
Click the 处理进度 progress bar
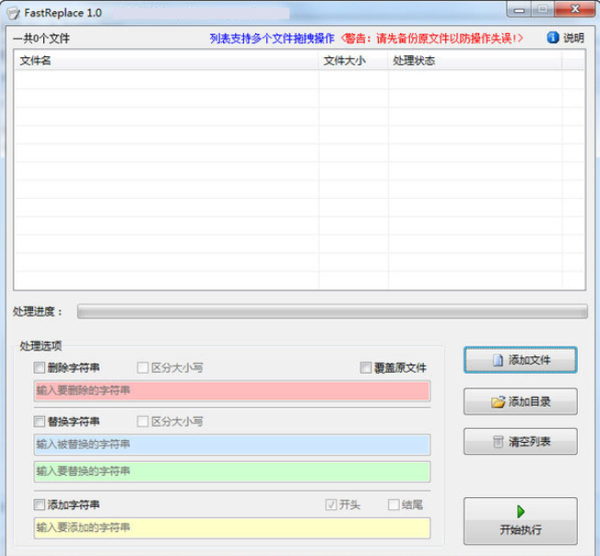pyautogui.click(x=332, y=312)
